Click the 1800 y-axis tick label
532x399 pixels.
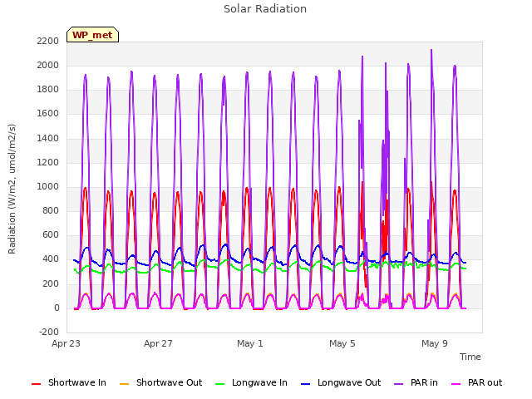(48, 90)
